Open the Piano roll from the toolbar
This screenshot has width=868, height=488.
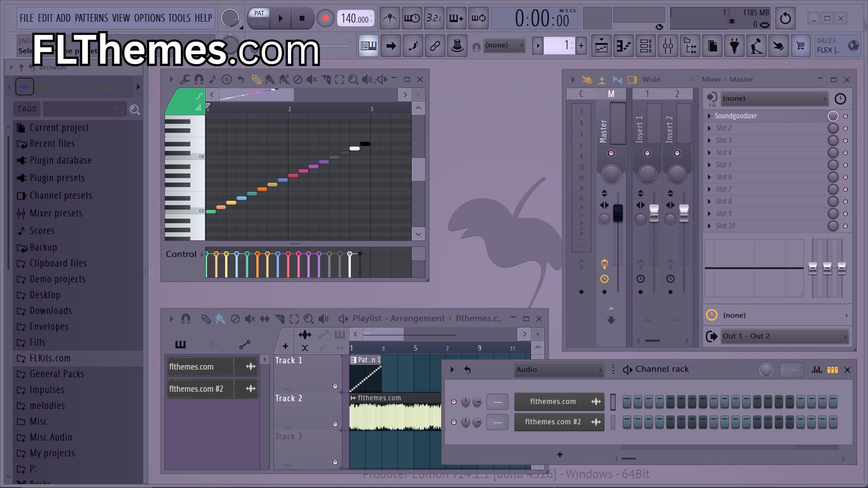(623, 46)
